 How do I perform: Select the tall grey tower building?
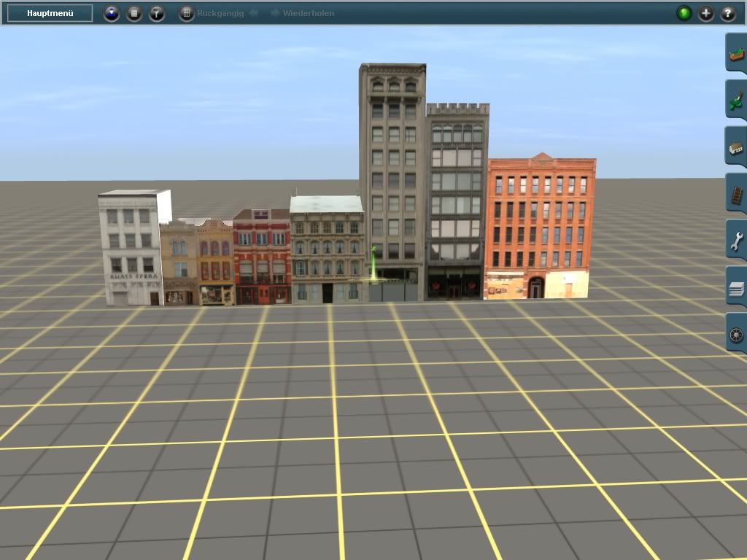click(x=392, y=181)
